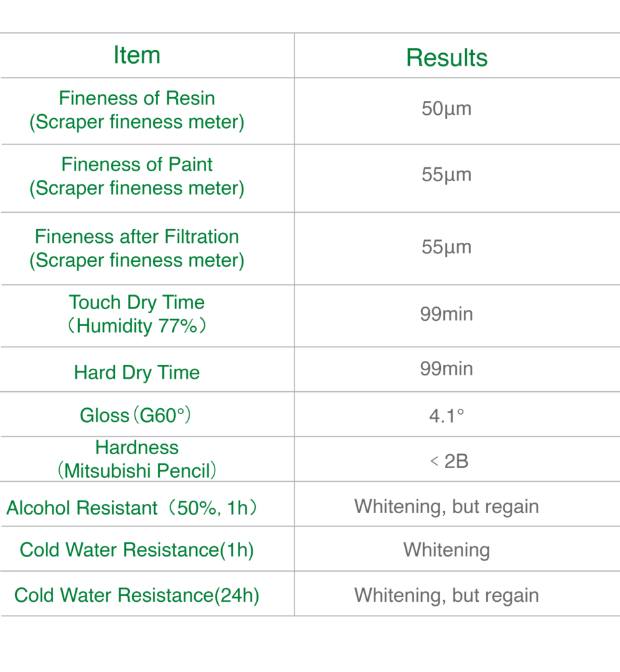620x672 pixels.
Task: Click the Fineness of Paint 55µm value
Action: coord(447,175)
